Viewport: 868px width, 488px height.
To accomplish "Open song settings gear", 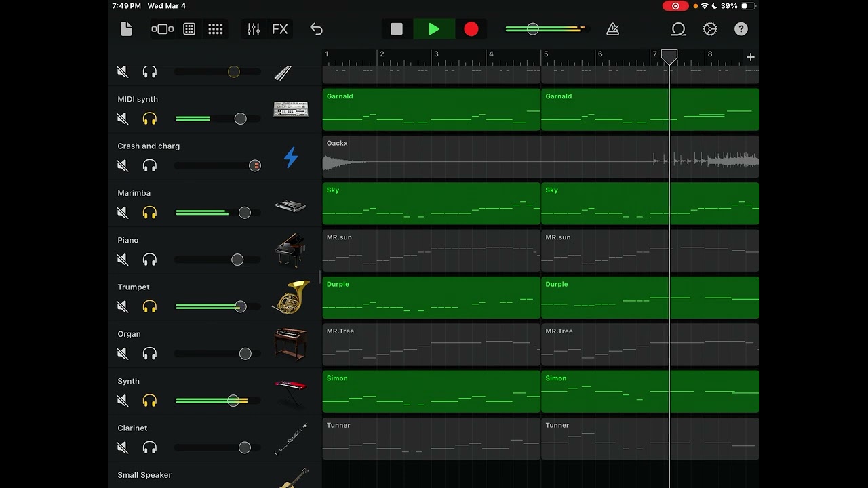I will [x=710, y=29].
